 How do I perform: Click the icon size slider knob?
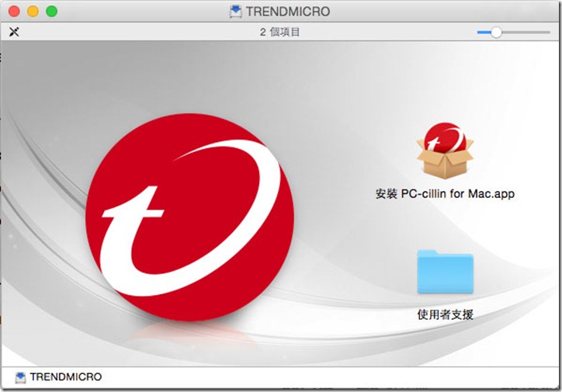click(x=496, y=33)
